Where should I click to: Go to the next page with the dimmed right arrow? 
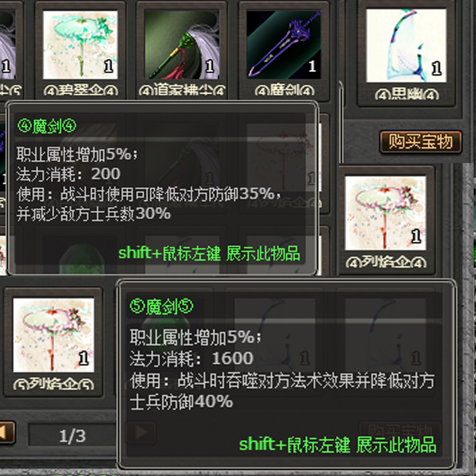pyautogui.click(x=141, y=433)
